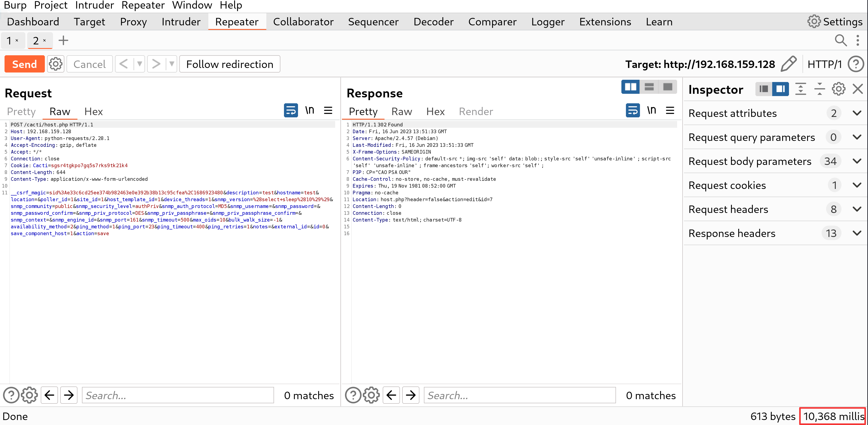Click the help icon next to HTTP/1
This screenshot has width=868, height=425.
pos(856,64)
